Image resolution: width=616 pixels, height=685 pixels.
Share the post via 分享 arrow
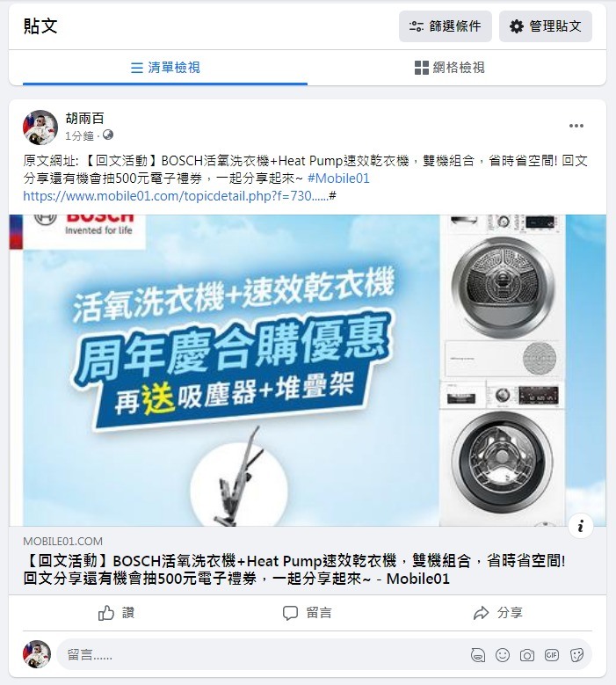click(497, 613)
